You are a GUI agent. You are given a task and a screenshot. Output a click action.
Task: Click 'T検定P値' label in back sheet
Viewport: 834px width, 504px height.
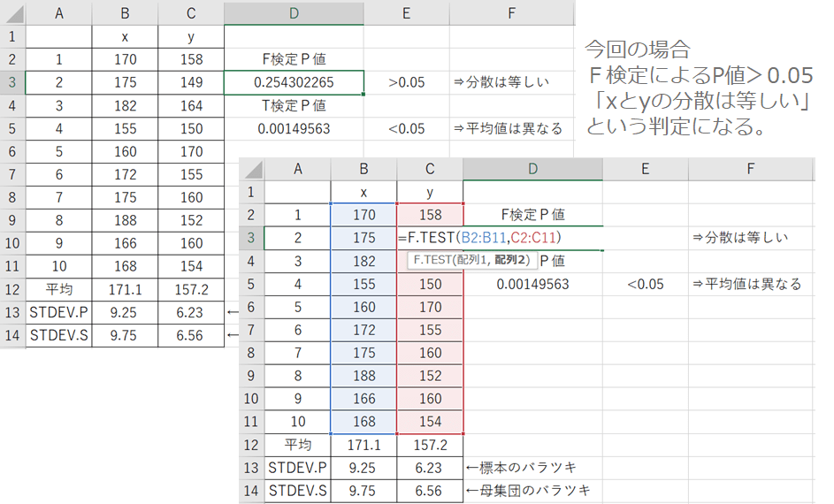click(294, 106)
